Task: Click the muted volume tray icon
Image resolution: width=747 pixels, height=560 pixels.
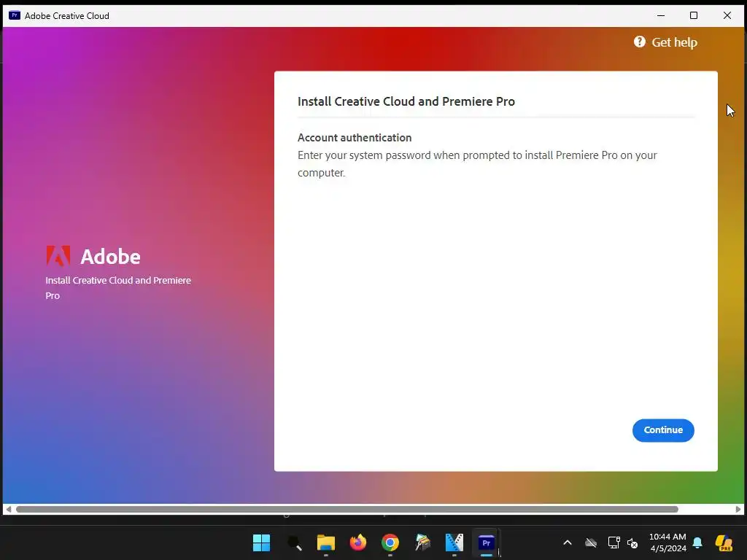Action: [x=632, y=542]
